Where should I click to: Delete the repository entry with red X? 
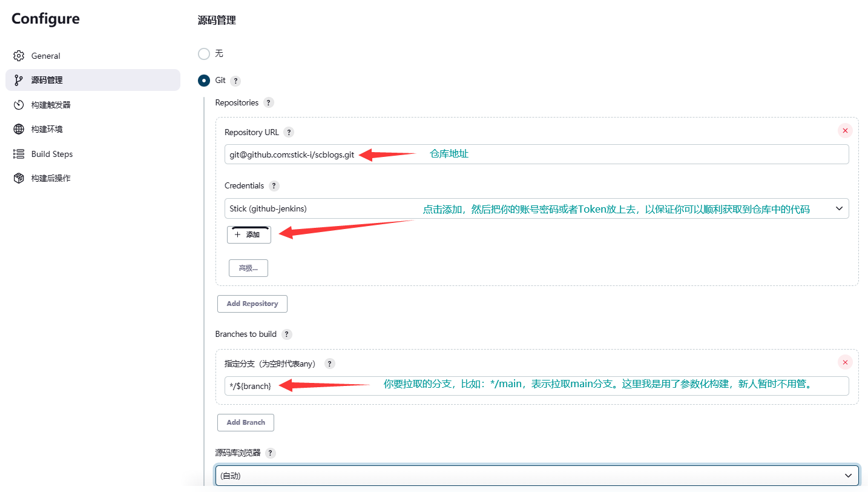click(x=845, y=130)
